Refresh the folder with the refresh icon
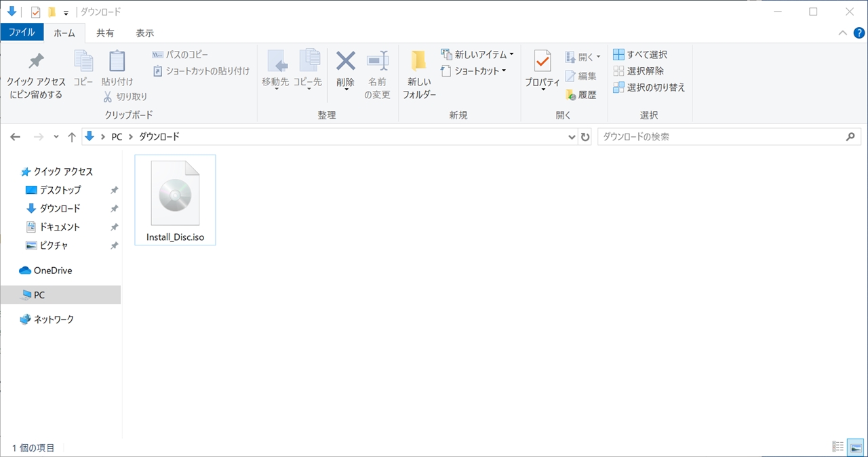The image size is (868, 457). [585, 136]
